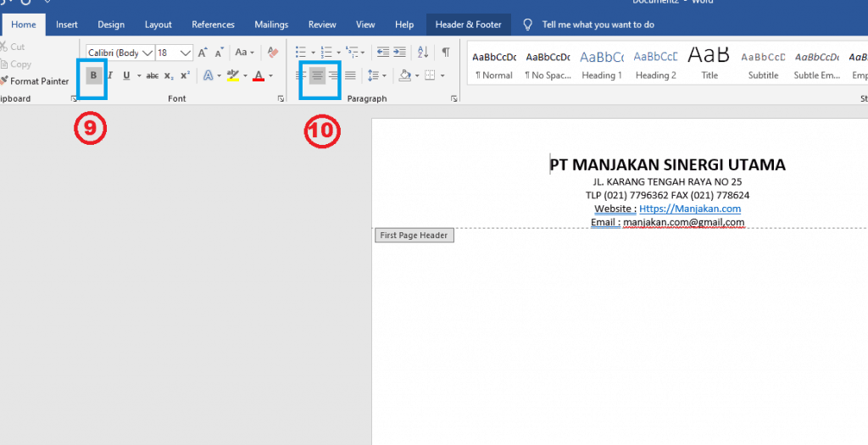Toggle Strikethrough formatting
This screenshot has height=445, width=868.
click(153, 75)
